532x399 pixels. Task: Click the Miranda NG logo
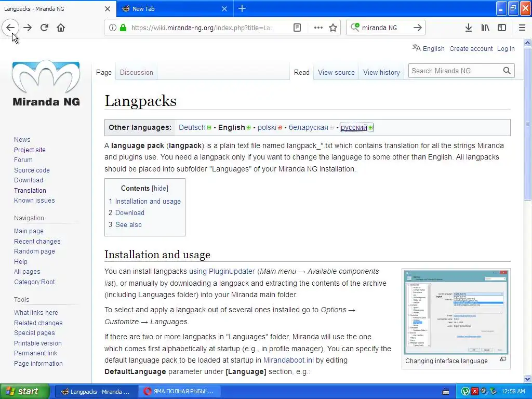pos(46,83)
